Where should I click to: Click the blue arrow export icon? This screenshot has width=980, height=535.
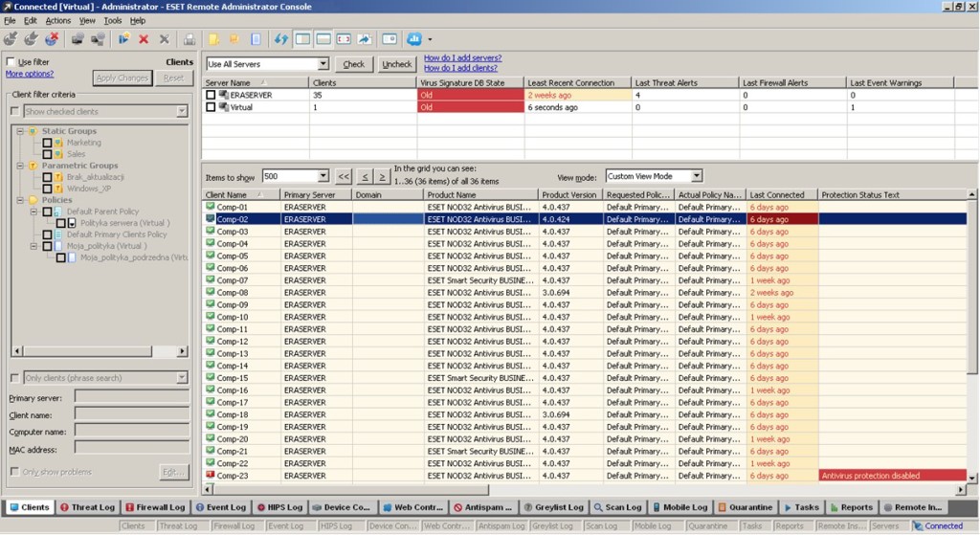point(365,39)
